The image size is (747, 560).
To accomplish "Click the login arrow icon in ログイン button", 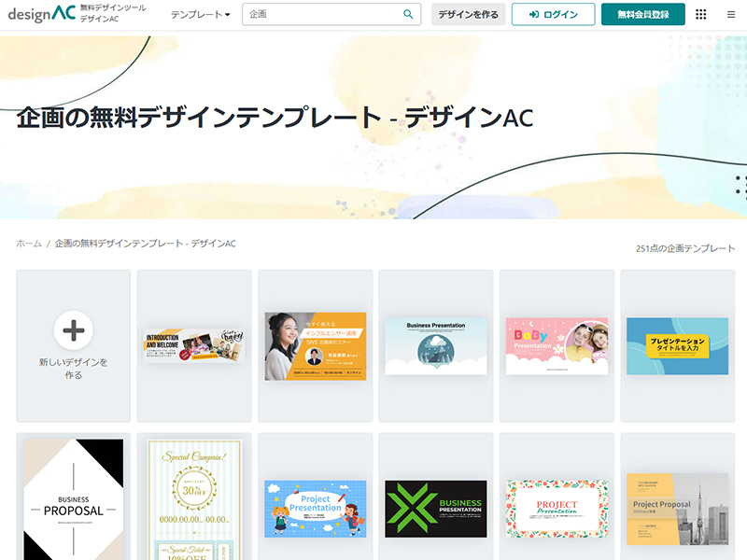I will (x=532, y=15).
